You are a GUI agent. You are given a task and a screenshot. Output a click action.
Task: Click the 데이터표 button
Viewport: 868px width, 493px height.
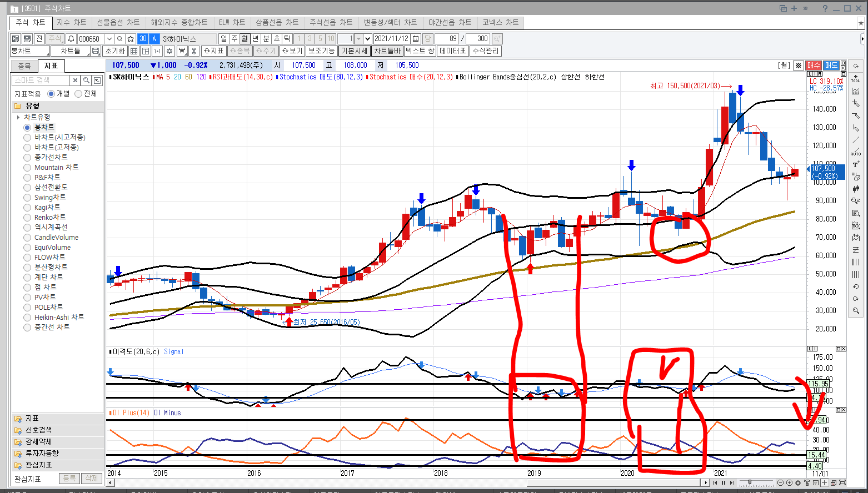[453, 51]
